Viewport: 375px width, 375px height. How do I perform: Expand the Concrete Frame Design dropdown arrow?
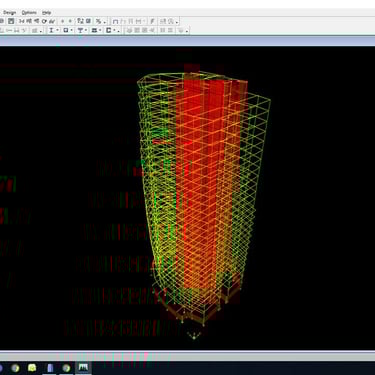pos(72,31)
